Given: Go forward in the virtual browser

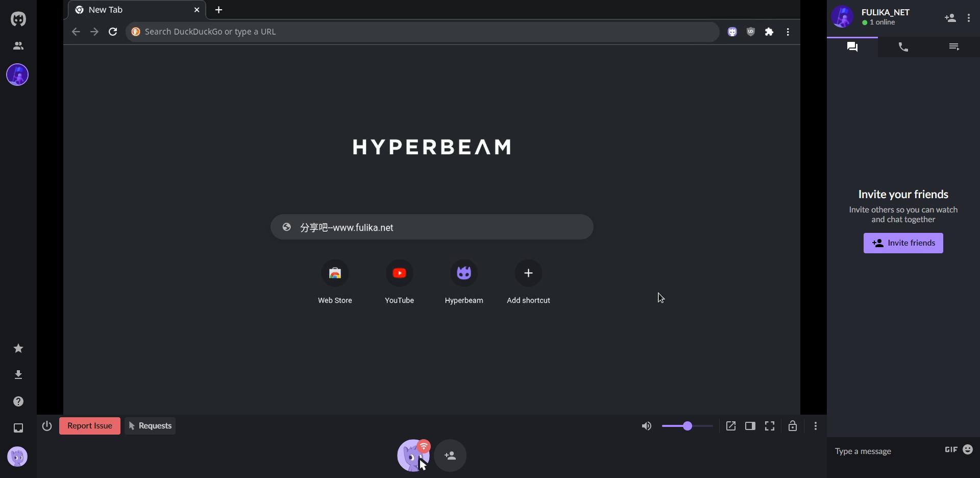Looking at the screenshot, I should click(94, 32).
